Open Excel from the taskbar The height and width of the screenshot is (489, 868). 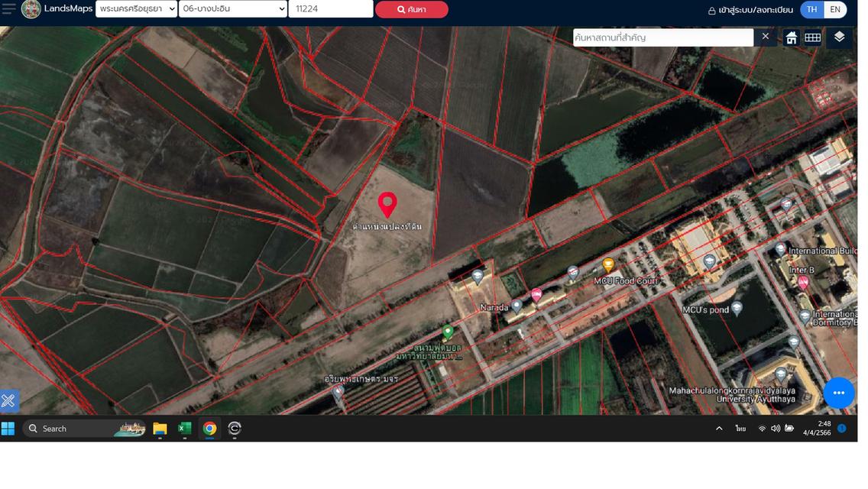coord(184,429)
